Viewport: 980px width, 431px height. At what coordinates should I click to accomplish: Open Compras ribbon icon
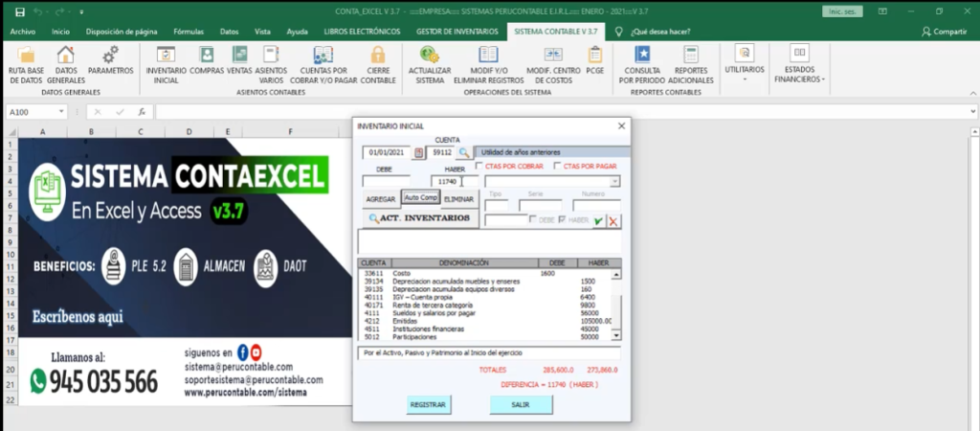point(207,55)
